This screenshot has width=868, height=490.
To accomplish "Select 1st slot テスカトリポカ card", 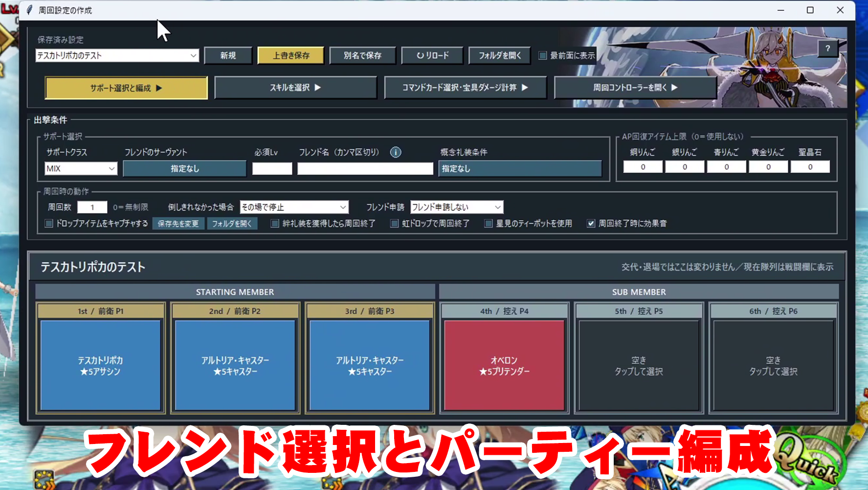I will click(101, 365).
